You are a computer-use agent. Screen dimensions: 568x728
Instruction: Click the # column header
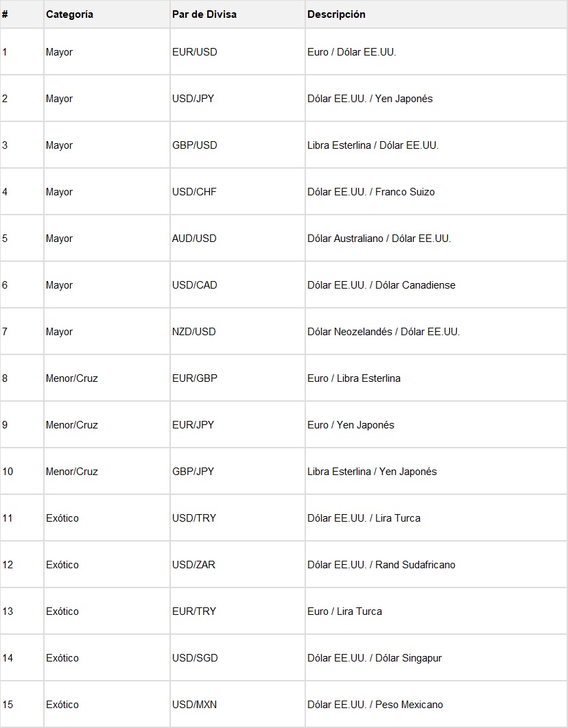[5, 14]
